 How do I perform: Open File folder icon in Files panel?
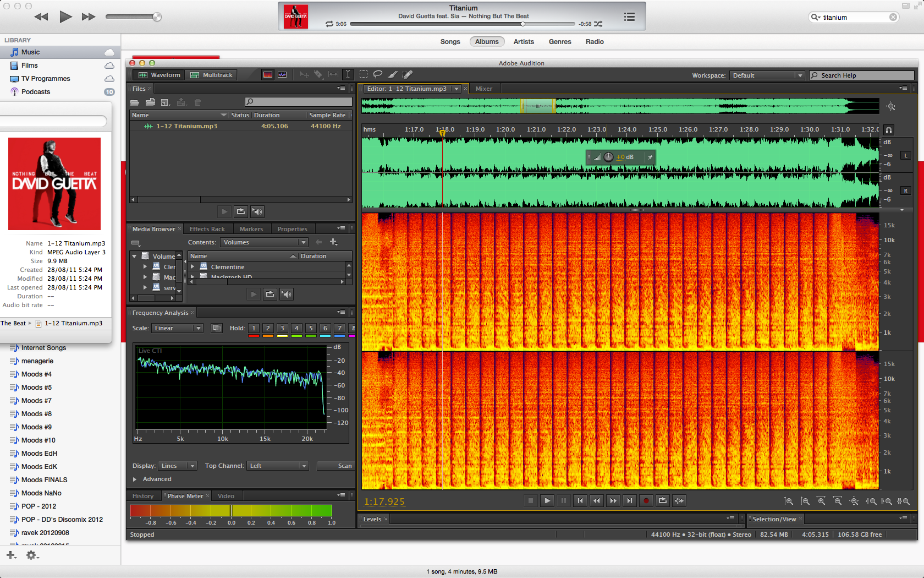(x=135, y=102)
